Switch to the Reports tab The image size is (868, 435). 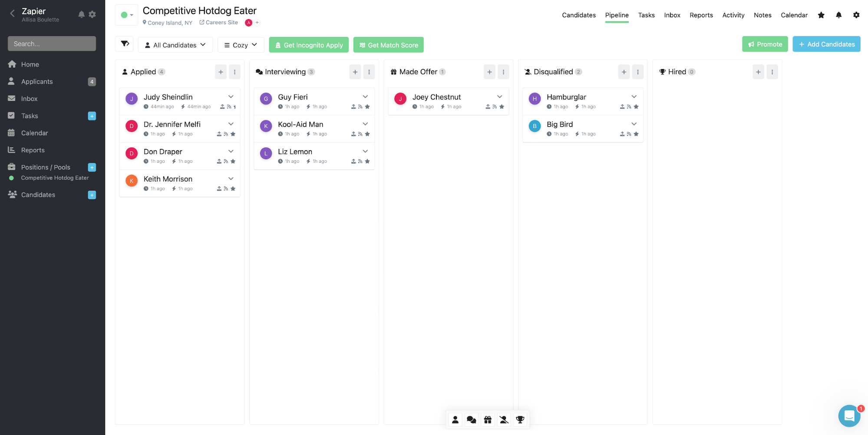pos(701,15)
